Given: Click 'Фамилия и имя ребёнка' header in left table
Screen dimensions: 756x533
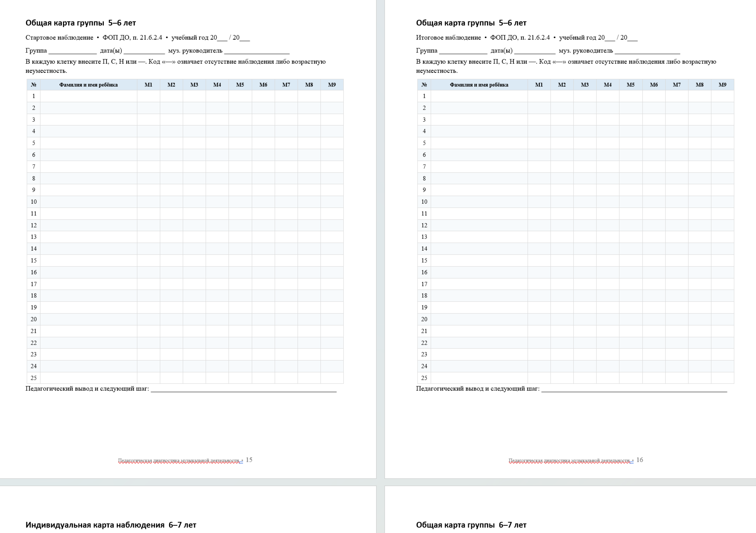Looking at the screenshot, I should pyautogui.click(x=88, y=85).
